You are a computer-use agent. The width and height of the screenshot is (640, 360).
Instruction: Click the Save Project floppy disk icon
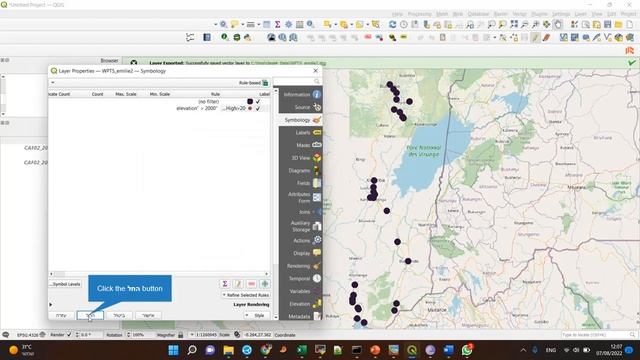click(608, 24)
